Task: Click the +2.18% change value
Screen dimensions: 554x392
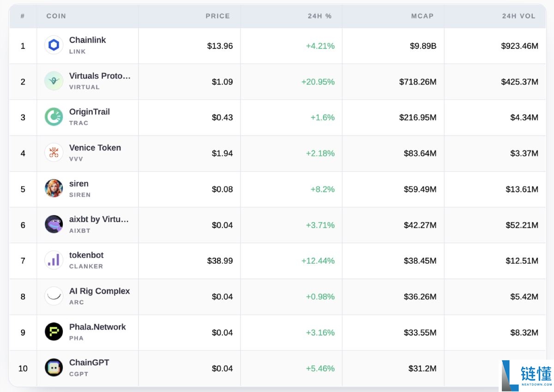Action: [x=320, y=153]
